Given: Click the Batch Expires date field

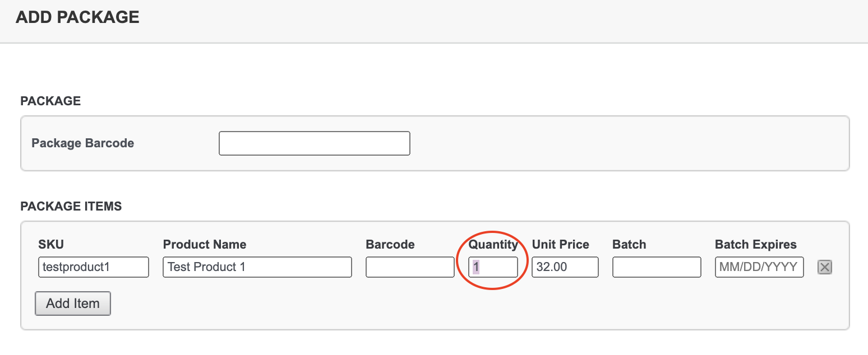Looking at the screenshot, I should (759, 267).
